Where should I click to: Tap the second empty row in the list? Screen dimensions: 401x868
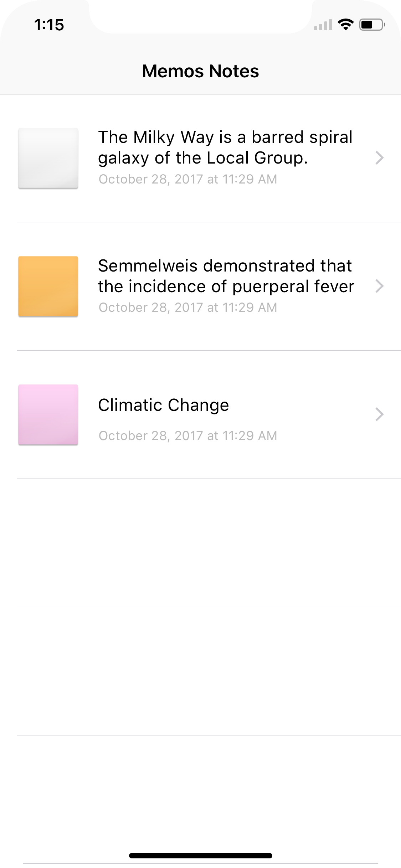pyautogui.click(x=209, y=671)
